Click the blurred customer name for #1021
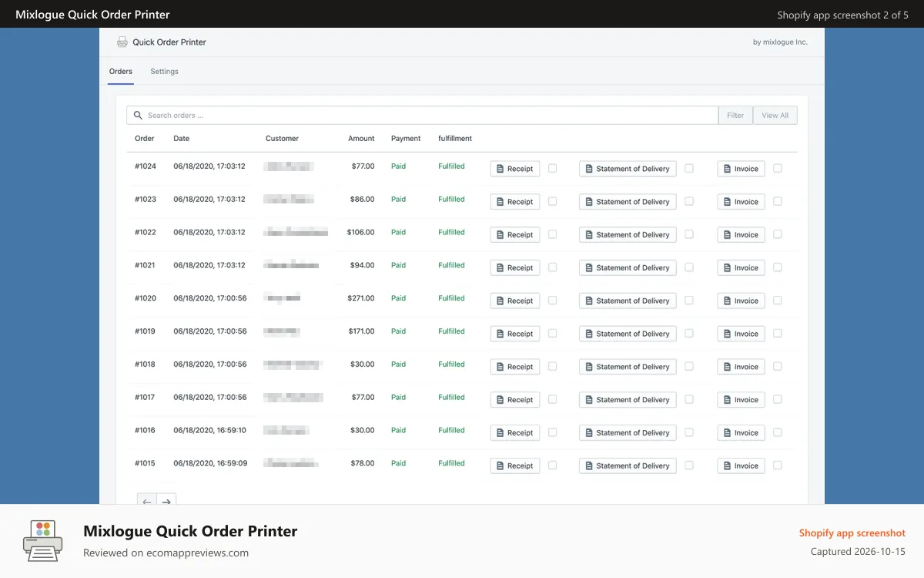Image resolution: width=924 pixels, height=578 pixels. [x=291, y=265]
